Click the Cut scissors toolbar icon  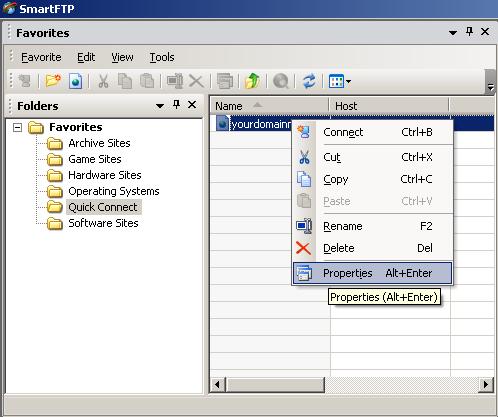103,81
